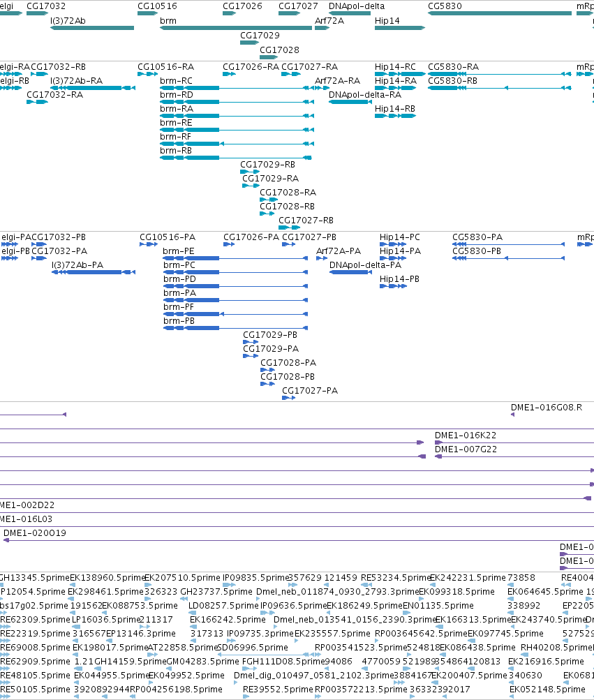Select the RE53234.5prime EST label
The image size is (594, 700).
(395, 578)
